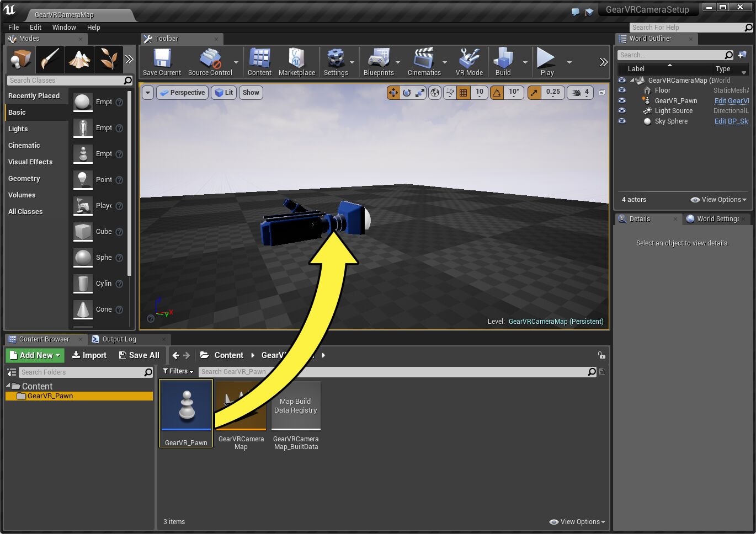
Task: Open the Add New dropdown
Action: 35,355
